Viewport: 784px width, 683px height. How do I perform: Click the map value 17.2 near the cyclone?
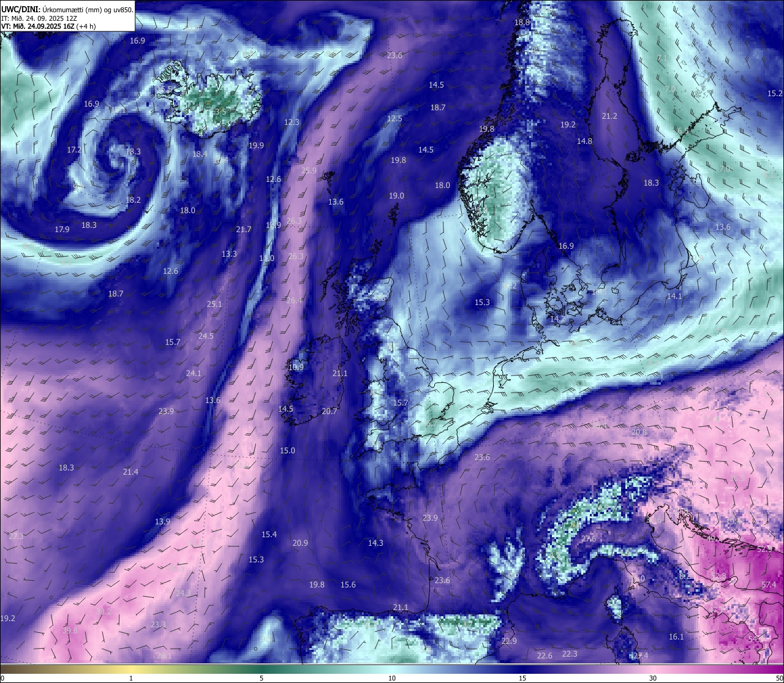74,149
